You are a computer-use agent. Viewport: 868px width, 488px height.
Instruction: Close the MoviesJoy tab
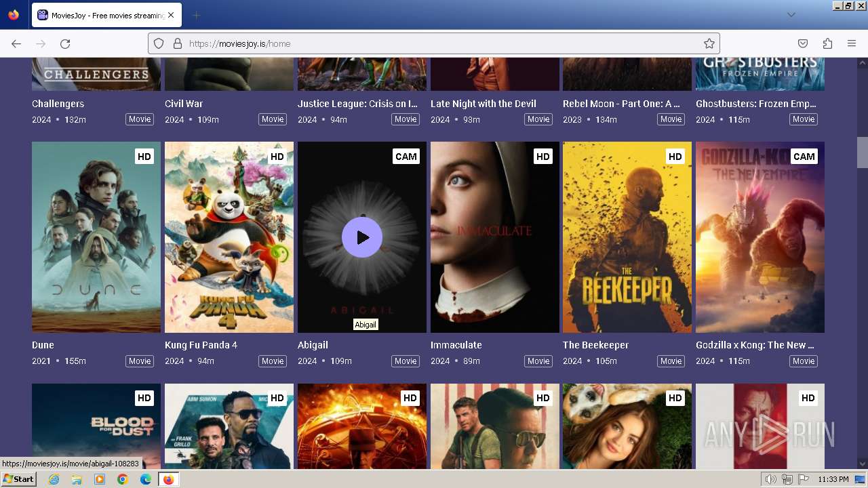pyautogui.click(x=170, y=15)
